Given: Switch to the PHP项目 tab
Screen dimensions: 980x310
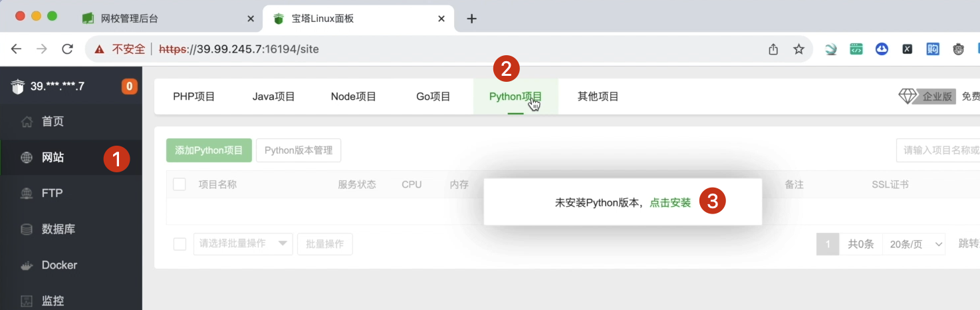Looking at the screenshot, I should [194, 96].
